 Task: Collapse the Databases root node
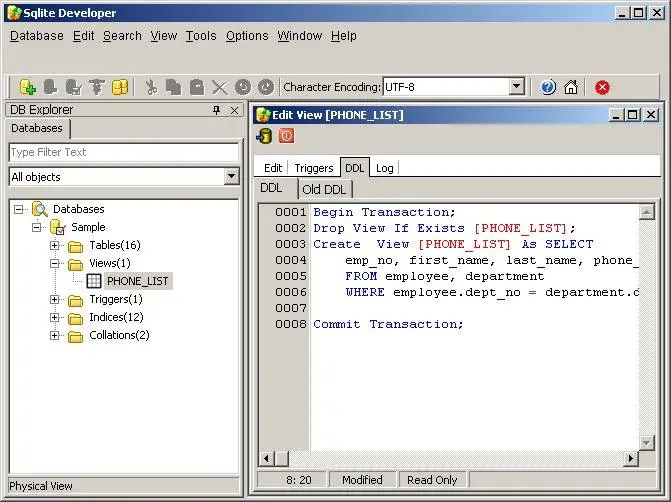coord(18,209)
